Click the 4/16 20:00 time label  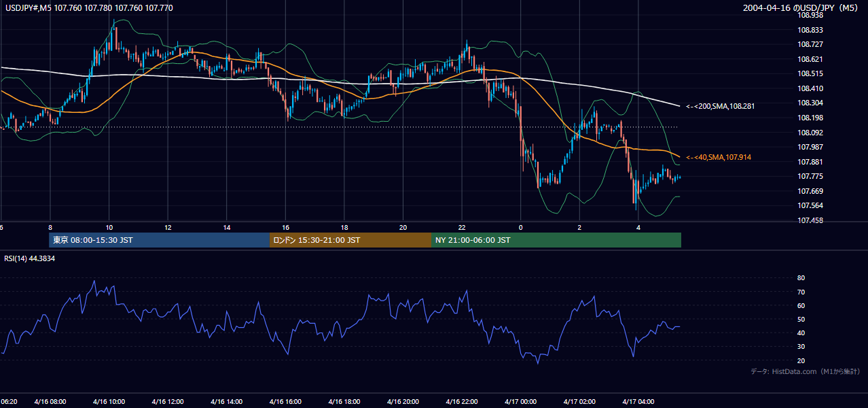click(x=403, y=401)
